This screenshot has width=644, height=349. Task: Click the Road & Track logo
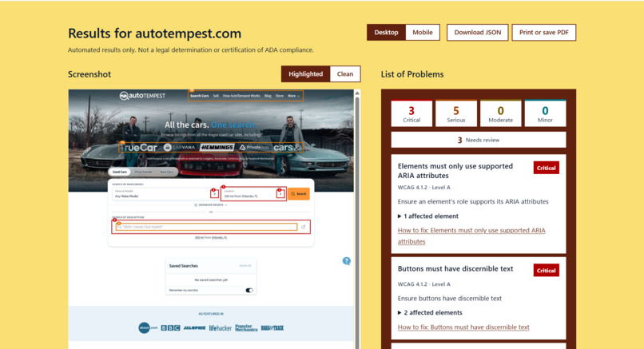(x=272, y=328)
